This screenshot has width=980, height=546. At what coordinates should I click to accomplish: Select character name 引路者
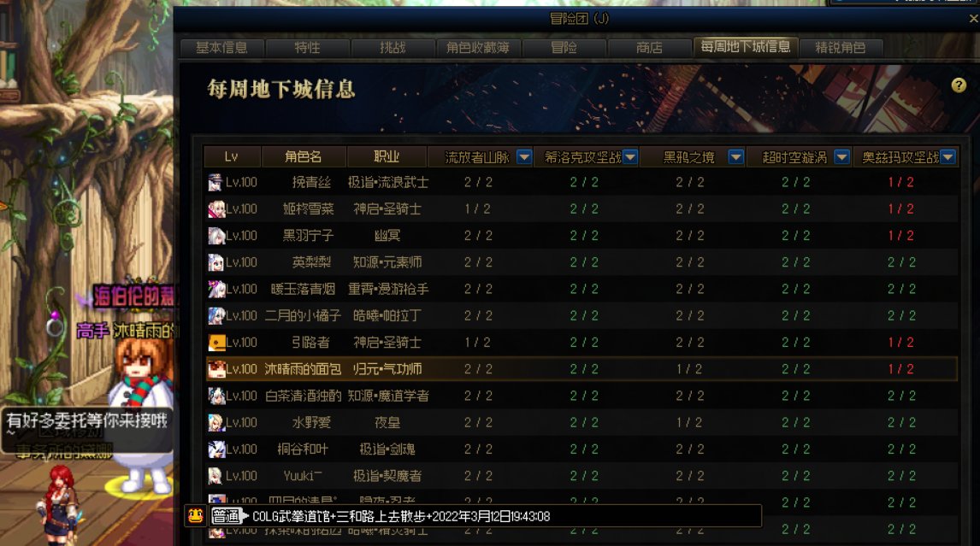pos(310,343)
